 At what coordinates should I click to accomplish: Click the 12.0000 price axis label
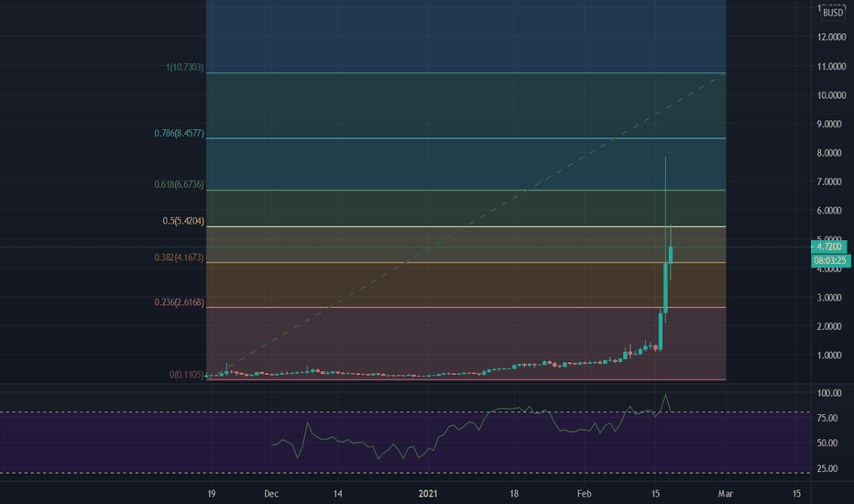pos(831,37)
